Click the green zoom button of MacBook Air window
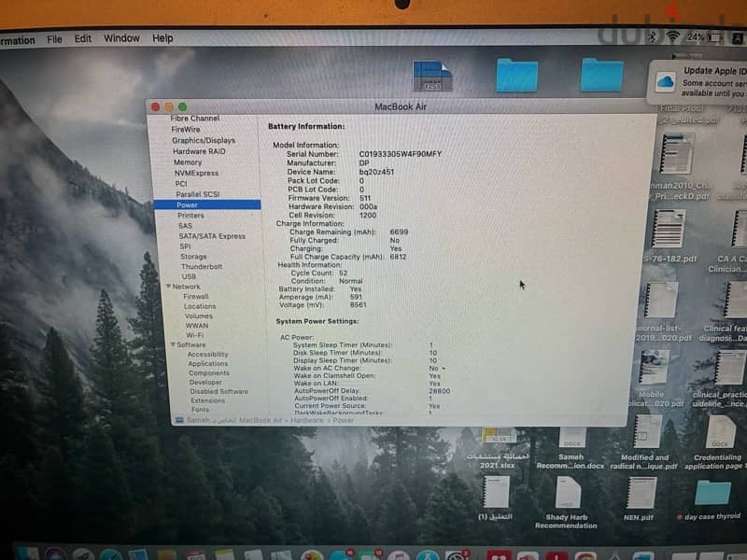This screenshot has width=747, height=560. coord(182,107)
